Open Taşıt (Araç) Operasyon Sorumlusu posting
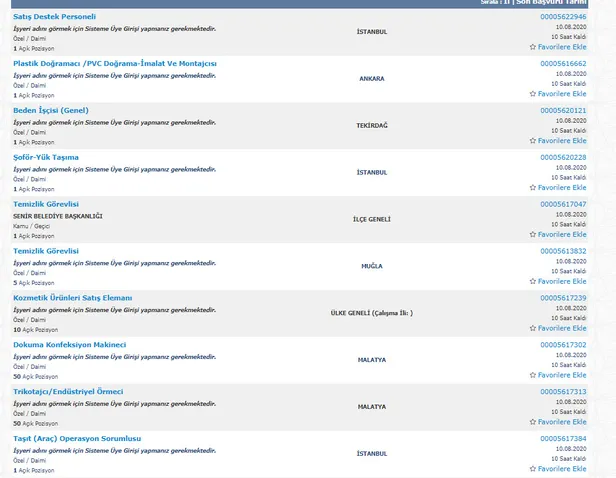This screenshot has height=478, width=616. click(77, 438)
